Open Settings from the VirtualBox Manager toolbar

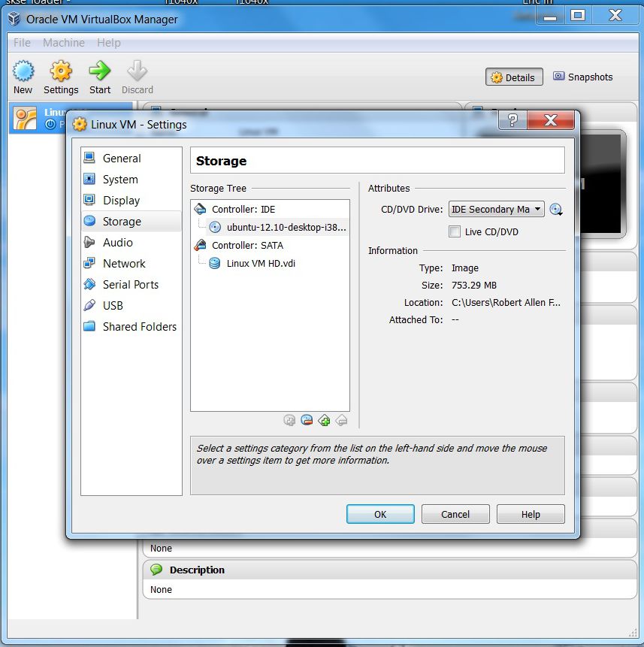click(x=61, y=77)
